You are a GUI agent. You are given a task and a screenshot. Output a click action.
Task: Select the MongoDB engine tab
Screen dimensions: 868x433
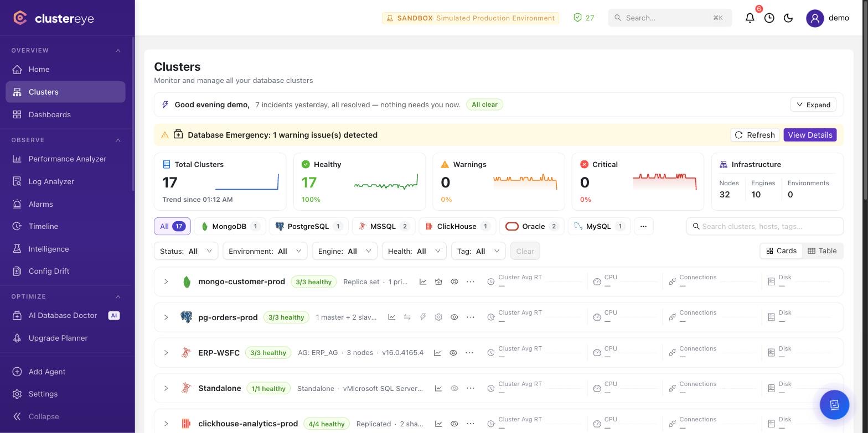point(230,226)
